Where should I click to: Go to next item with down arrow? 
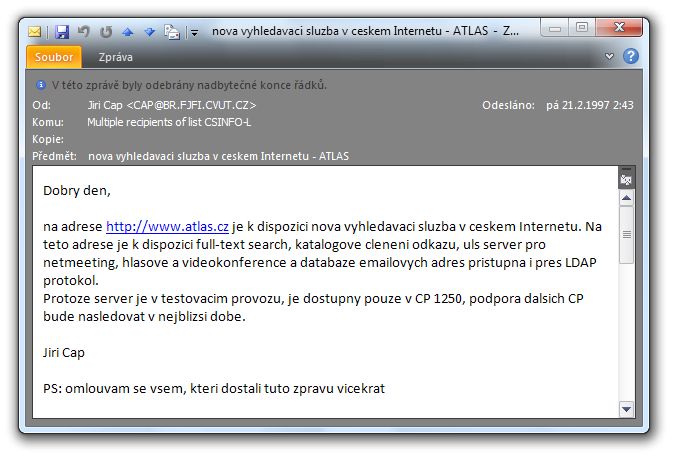tap(149, 32)
